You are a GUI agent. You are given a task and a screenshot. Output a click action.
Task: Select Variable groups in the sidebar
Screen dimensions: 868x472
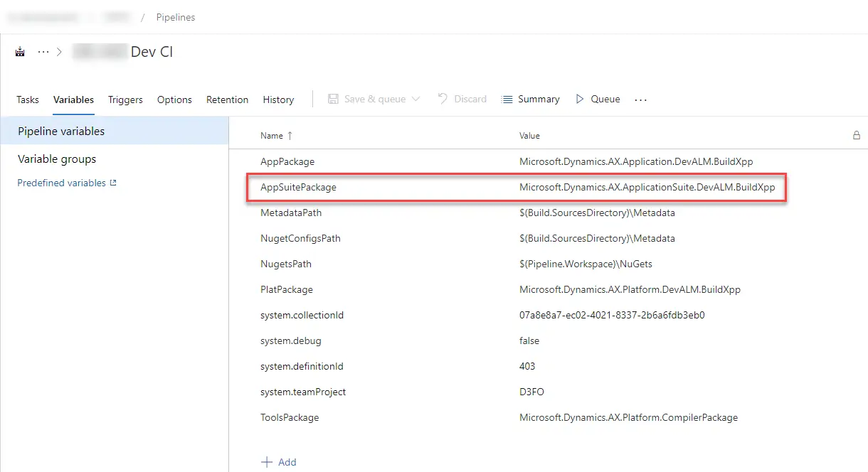coord(57,159)
